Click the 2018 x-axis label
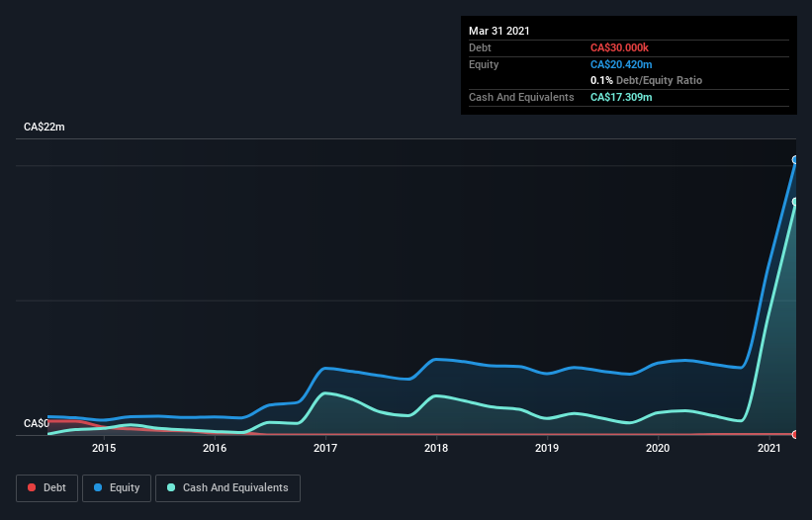 click(436, 448)
